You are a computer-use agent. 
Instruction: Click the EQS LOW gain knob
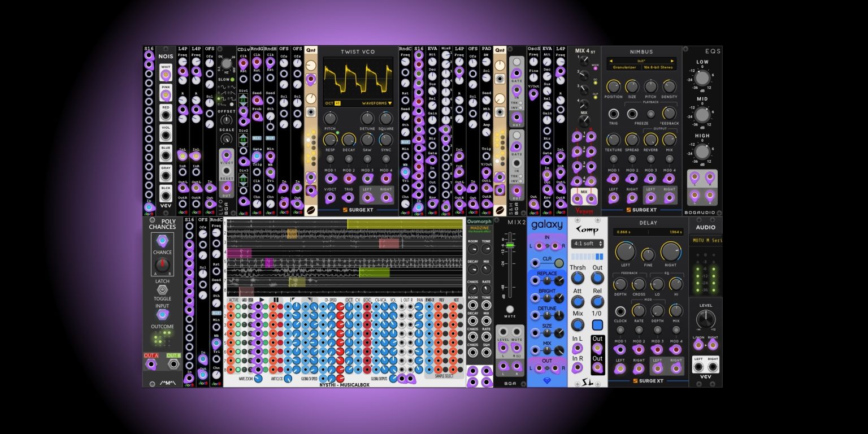tap(702, 79)
